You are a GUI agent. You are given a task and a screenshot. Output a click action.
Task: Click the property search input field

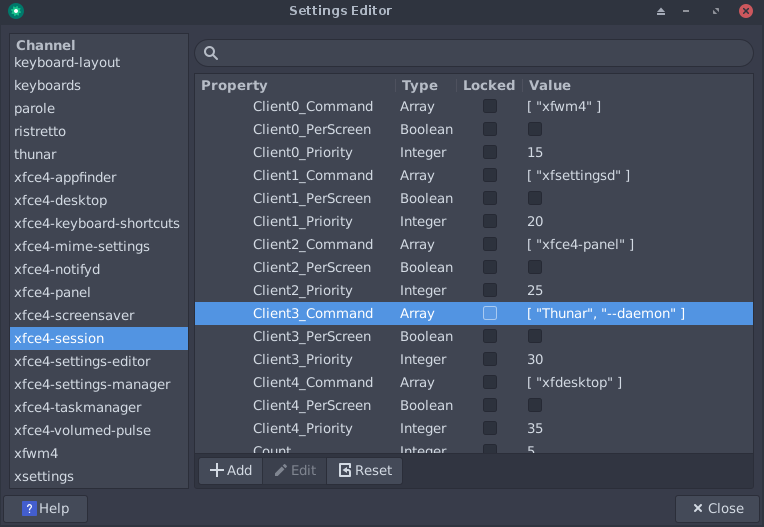480,53
